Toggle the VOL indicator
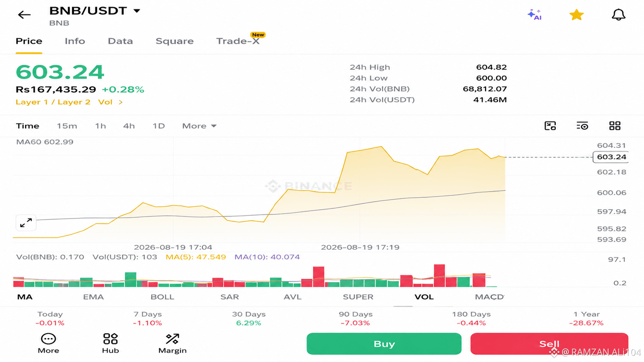Screen dimensions: 644x362 (424, 297)
